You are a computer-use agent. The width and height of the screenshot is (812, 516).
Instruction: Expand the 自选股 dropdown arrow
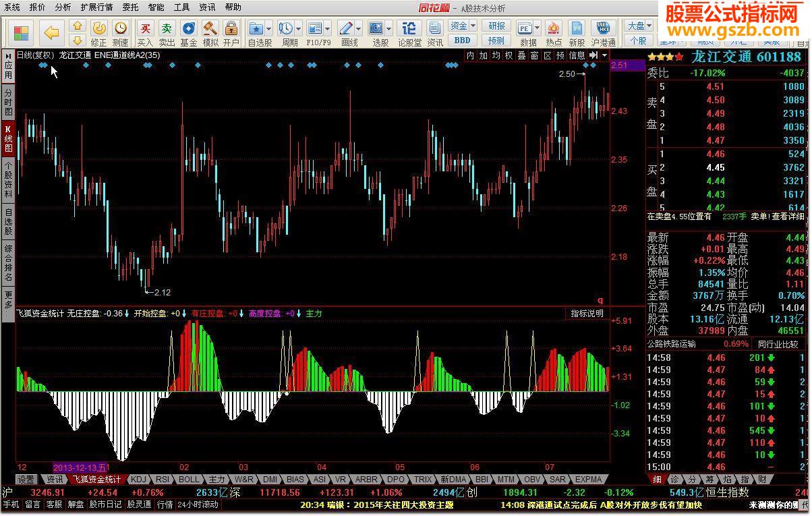point(269,28)
